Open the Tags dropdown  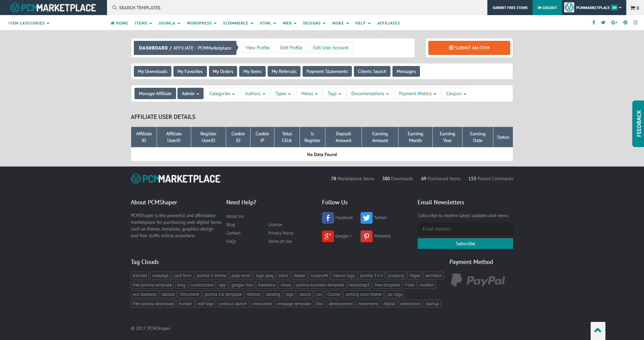[334, 93]
